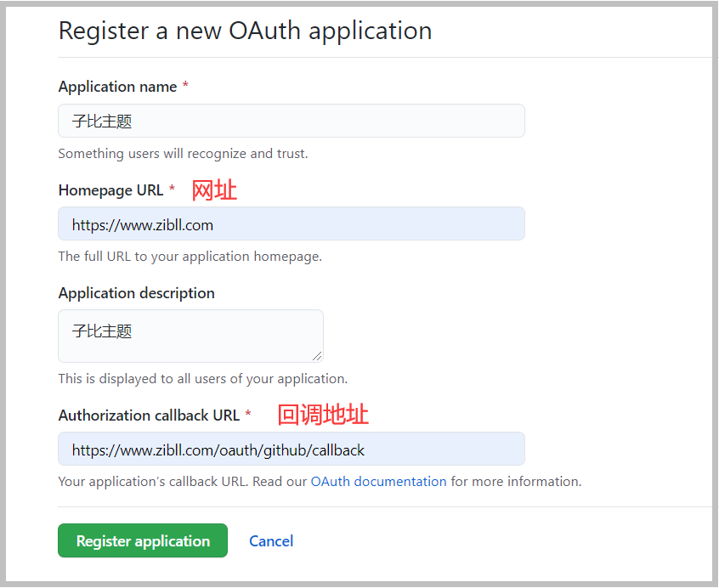719x588 pixels.
Task: Click the red asterisk beside Application name
Action: (185, 87)
